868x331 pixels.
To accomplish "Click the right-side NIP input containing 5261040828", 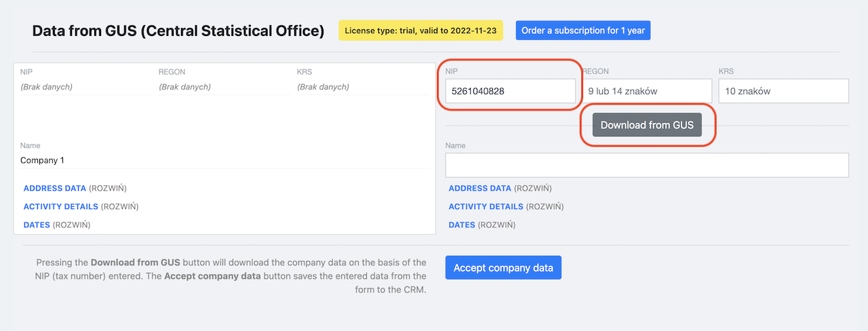I will pos(509,91).
